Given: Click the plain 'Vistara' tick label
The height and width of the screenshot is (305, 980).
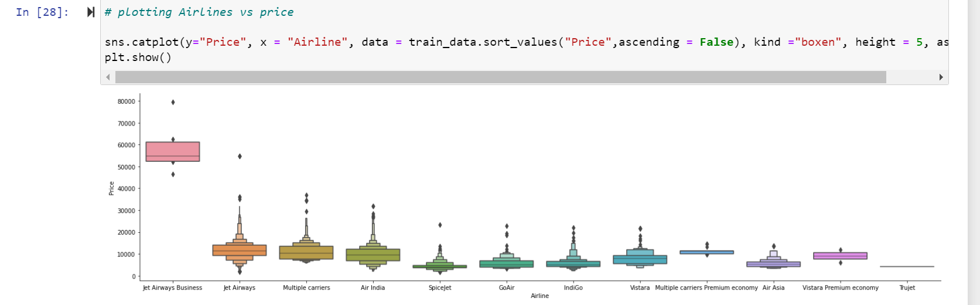Looking at the screenshot, I should 640,288.
